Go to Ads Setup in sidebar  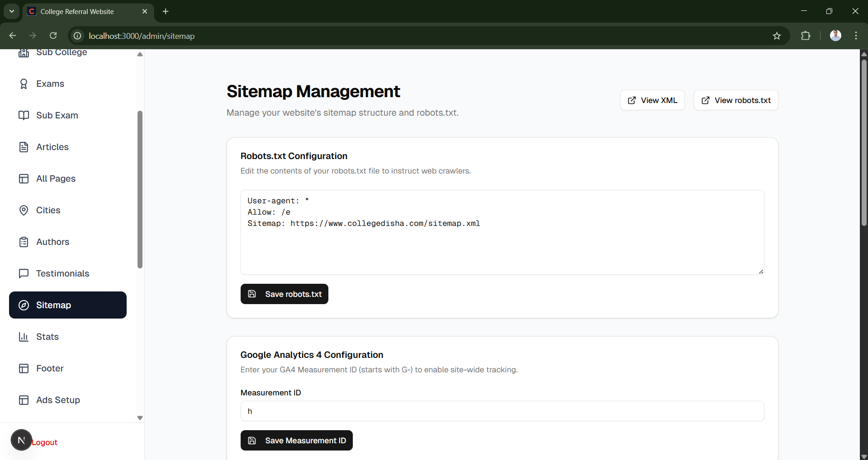(x=58, y=400)
